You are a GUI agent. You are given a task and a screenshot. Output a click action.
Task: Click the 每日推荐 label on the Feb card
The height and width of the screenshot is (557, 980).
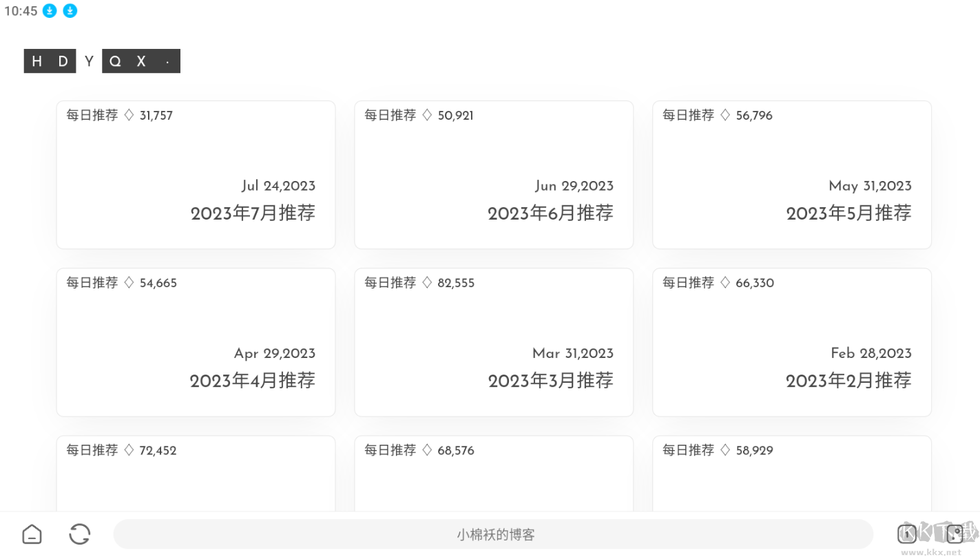(x=688, y=282)
